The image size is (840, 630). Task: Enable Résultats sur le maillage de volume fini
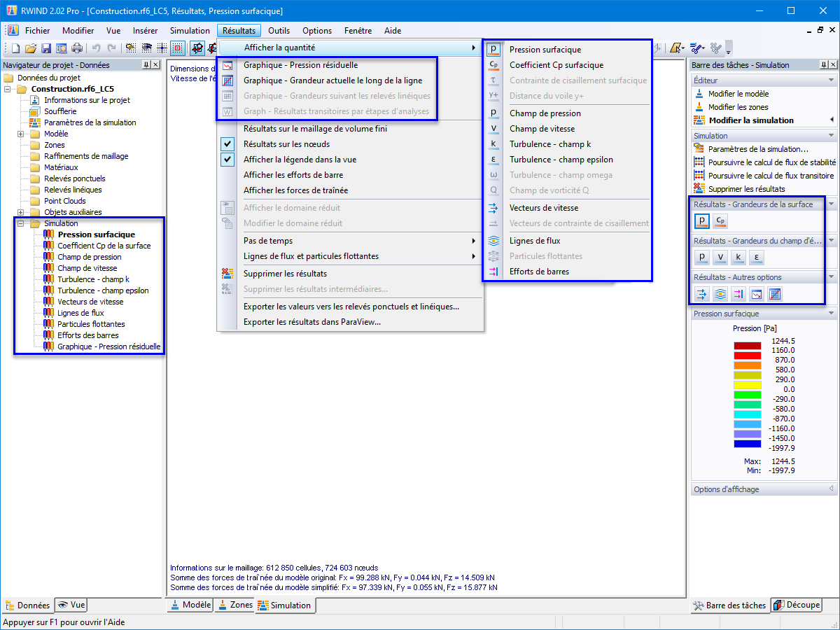315,129
